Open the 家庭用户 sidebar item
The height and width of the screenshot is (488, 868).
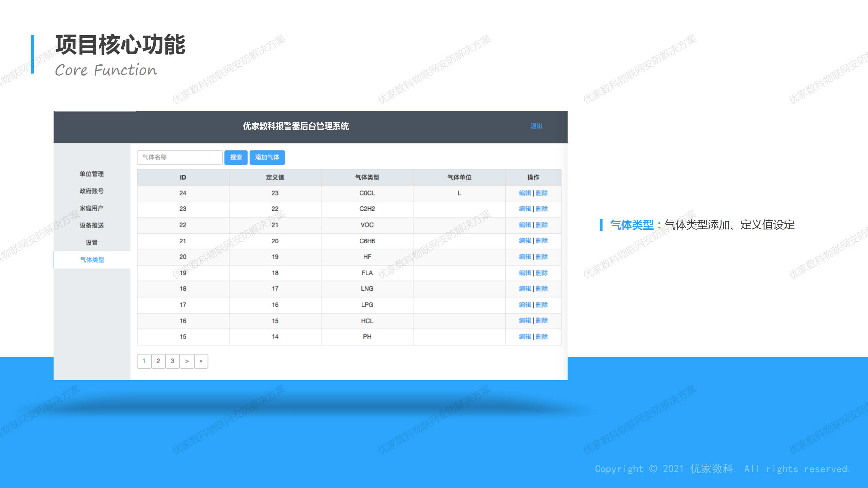coord(92,208)
